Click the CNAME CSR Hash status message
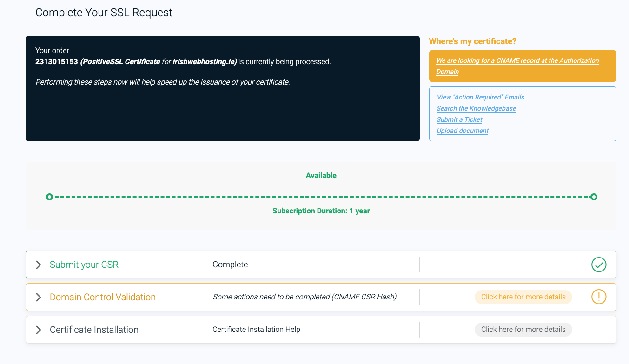629x364 pixels. [x=305, y=297]
